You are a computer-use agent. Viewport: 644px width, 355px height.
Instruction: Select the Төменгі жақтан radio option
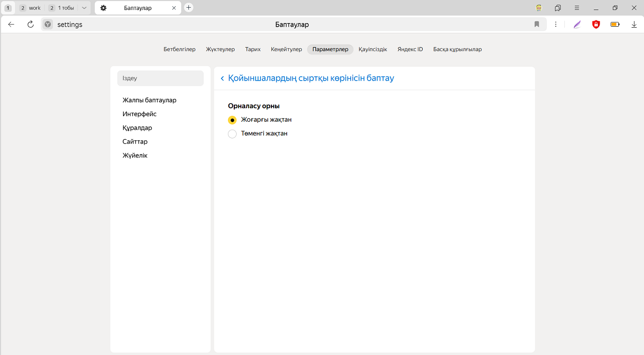[232, 134]
